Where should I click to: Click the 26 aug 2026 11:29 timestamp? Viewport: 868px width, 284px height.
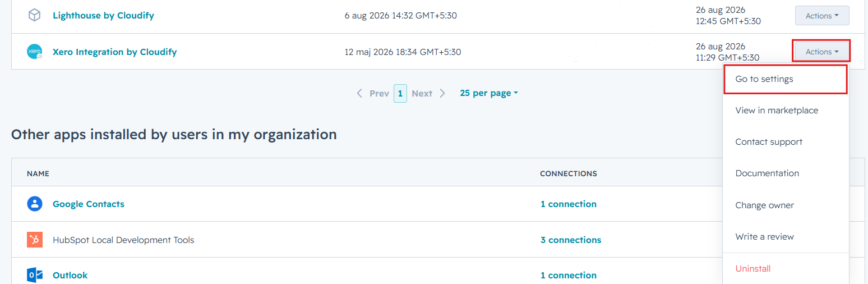(x=728, y=52)
